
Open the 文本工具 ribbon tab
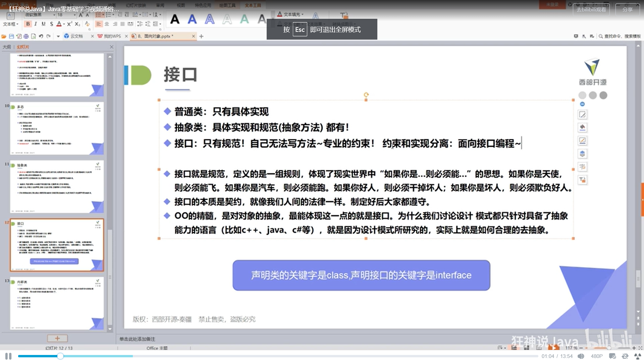pyautogui.click(x=253, y=5)
